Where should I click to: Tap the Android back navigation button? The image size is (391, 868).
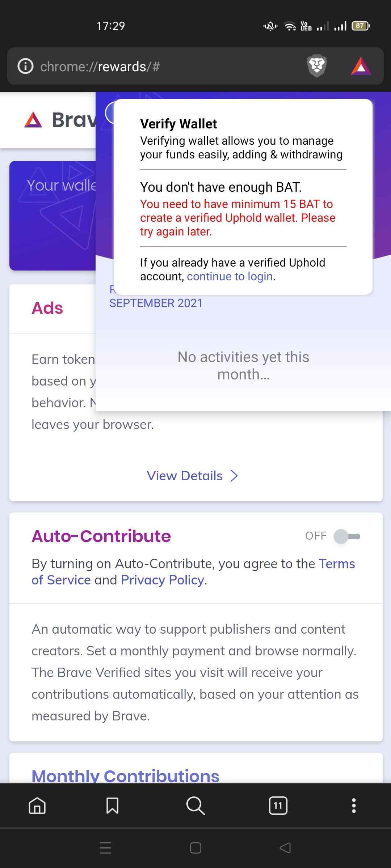[285, 848]
